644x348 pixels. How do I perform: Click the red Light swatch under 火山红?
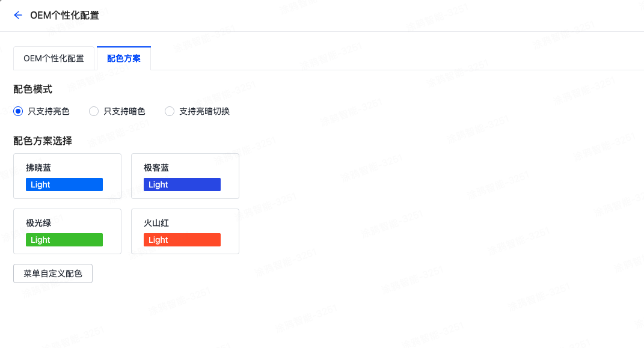click(x=182, y=240)
